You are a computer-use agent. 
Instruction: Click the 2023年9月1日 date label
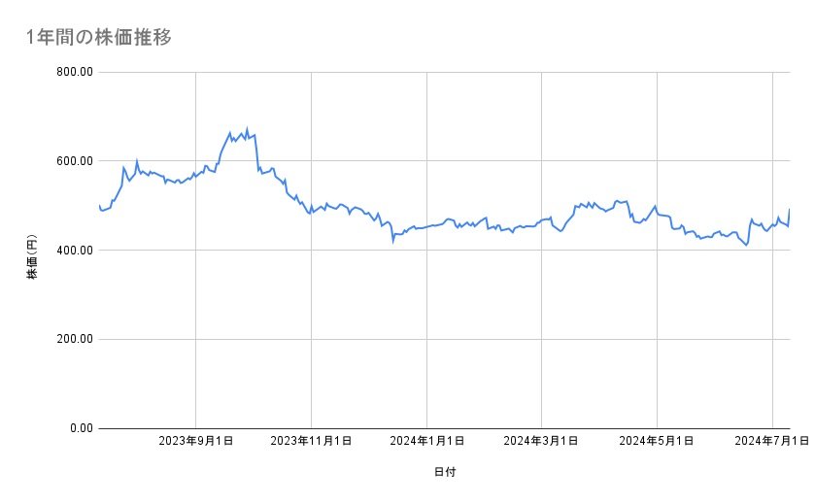[x=196, y=442]
